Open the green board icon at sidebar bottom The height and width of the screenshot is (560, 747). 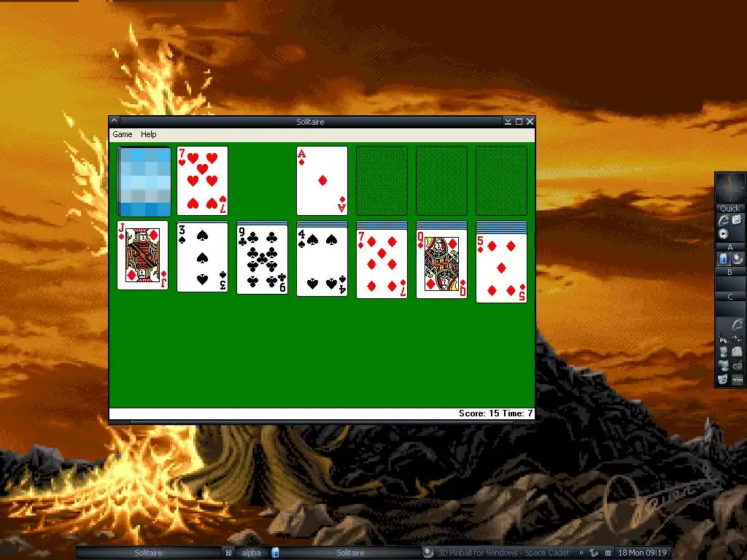pyautogui.click(x=737, y=379)
